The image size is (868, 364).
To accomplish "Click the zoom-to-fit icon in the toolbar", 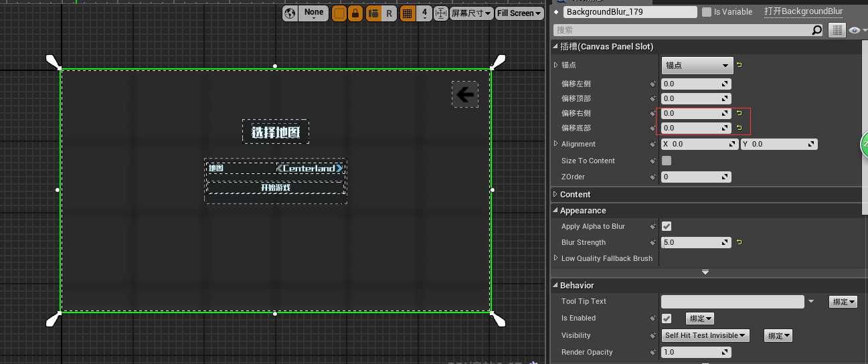I will coord(441,13).
